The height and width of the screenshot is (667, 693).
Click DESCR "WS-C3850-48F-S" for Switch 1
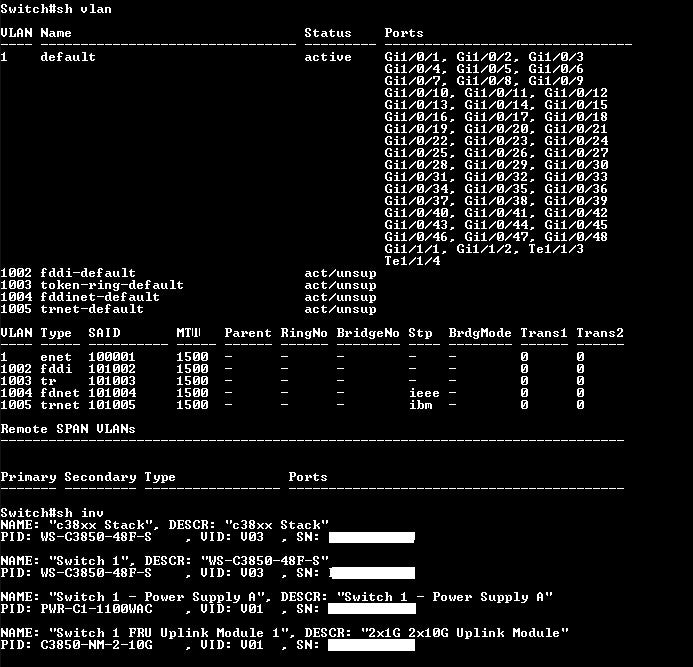pos(236,560)
